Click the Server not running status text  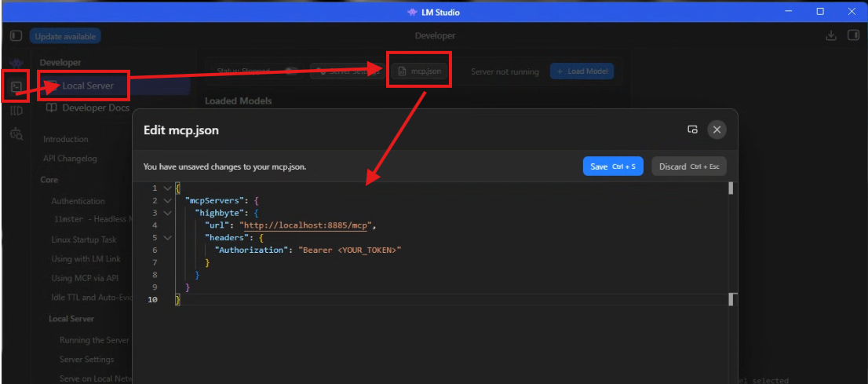pyautogui.click(x=505, y=72)
